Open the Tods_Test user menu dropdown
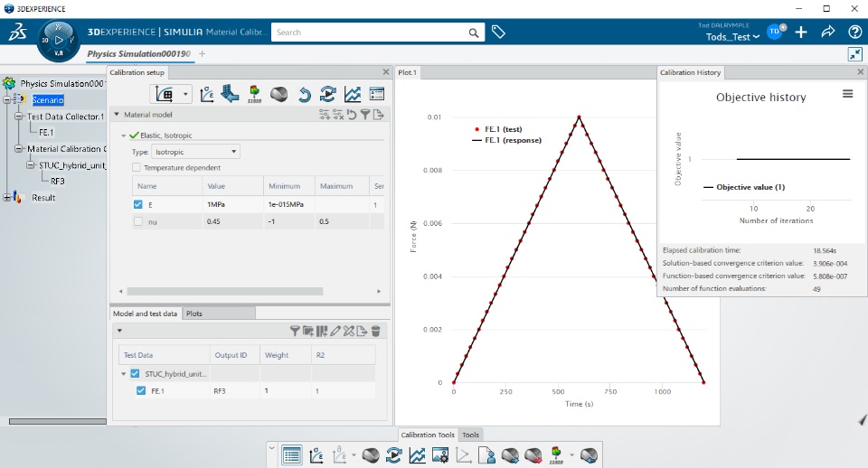Screen dimensions: 868x468 click(x=732, y=37)
